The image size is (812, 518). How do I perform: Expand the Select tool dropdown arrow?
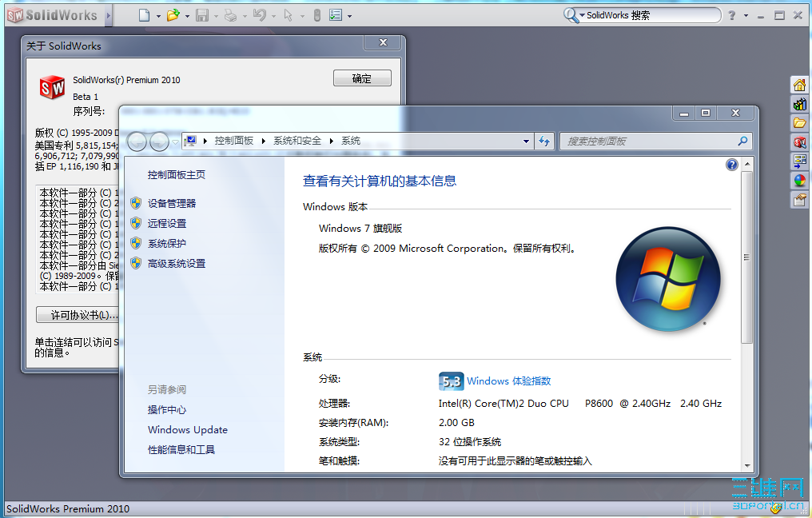coord(302,16)
